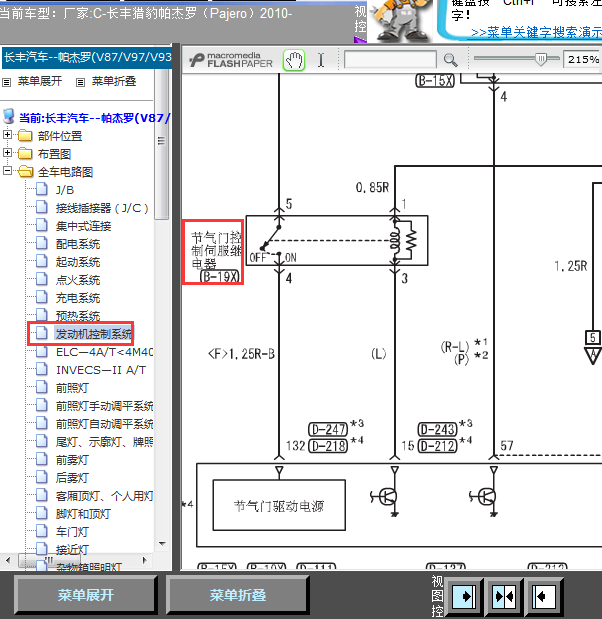Open the 脚灯和顶灯 diagram
The image size is (602, 619).
click(83, 514)
